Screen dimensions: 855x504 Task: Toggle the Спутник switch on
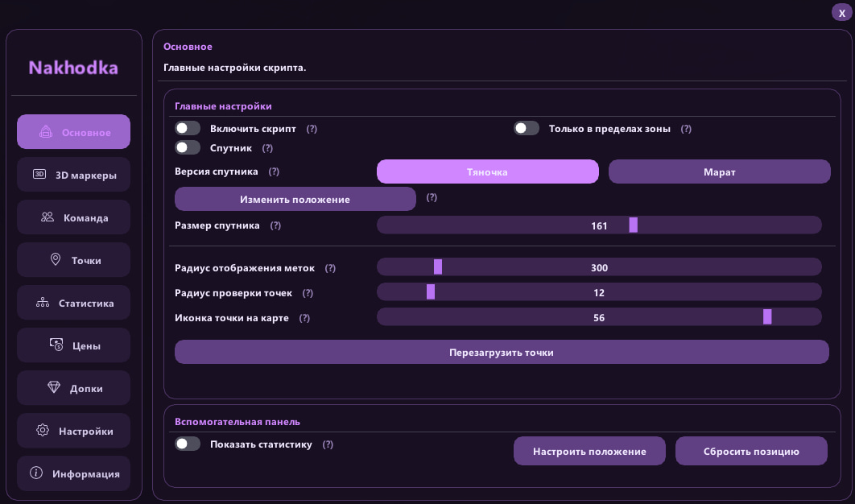(x=188, y=147)
